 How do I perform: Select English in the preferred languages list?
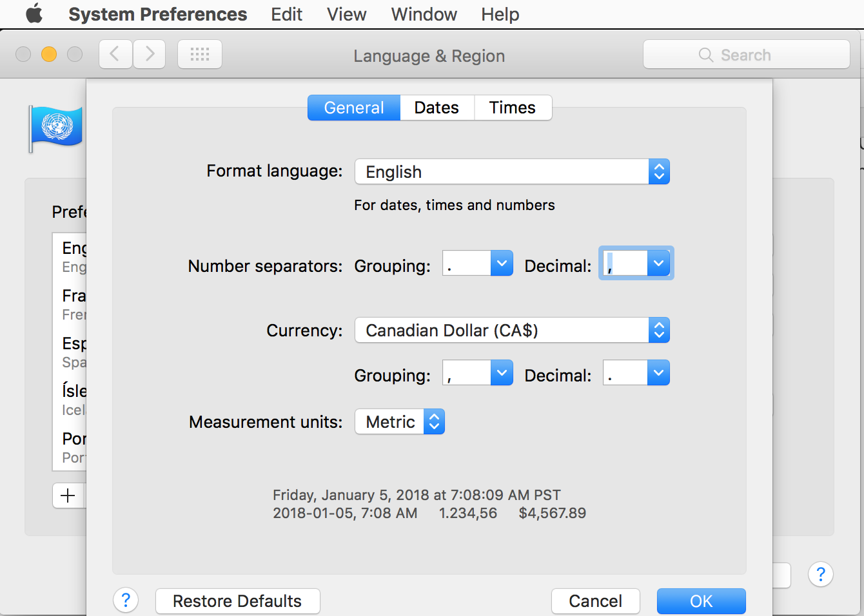70,256
